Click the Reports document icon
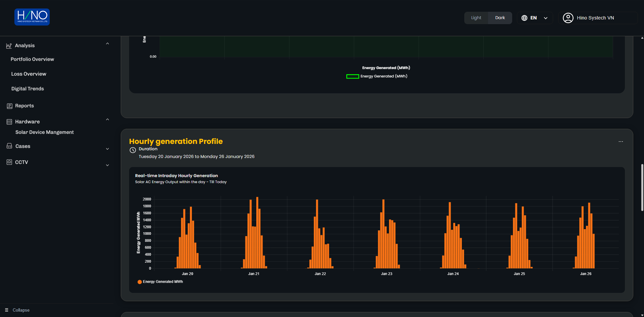This screenshot has height=317, width=644. pos(9,106)
